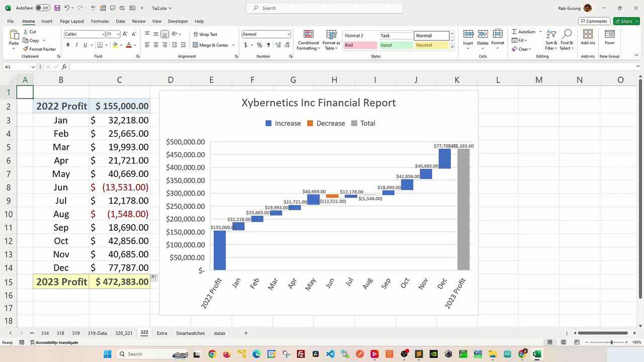Switch to the 319-Data sheet tab
The height and width of the screenshot is (362, 644).
click(x=97, y=333)
